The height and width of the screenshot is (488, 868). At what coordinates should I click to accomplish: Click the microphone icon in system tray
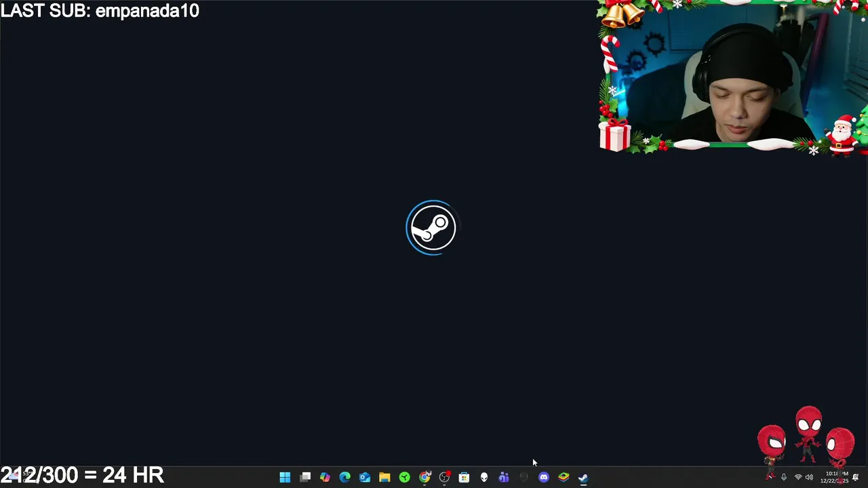(784, 477)
